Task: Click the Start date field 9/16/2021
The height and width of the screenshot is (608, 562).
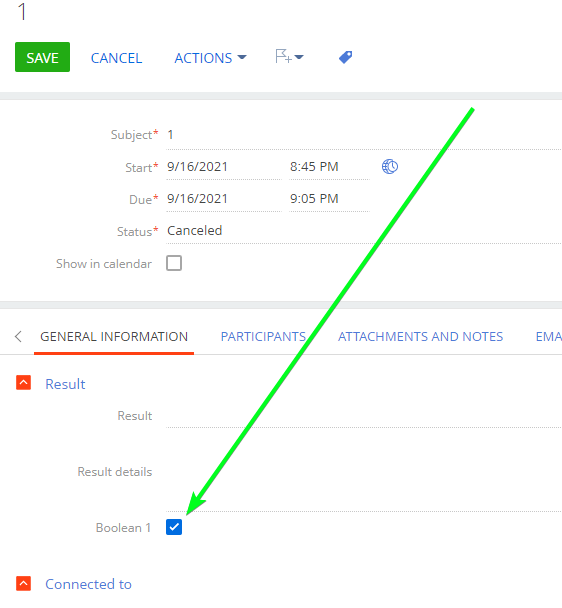Action: (x=224, y=167)
